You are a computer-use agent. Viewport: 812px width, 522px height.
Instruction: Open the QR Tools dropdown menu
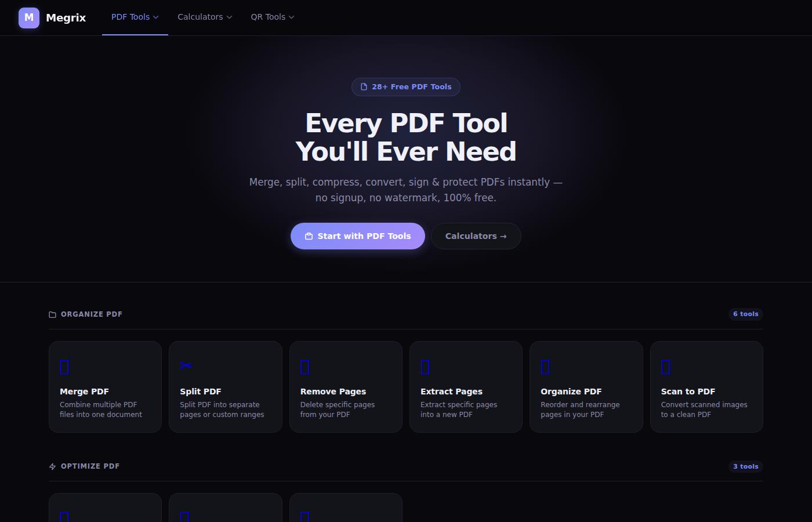tap(273, 17)
